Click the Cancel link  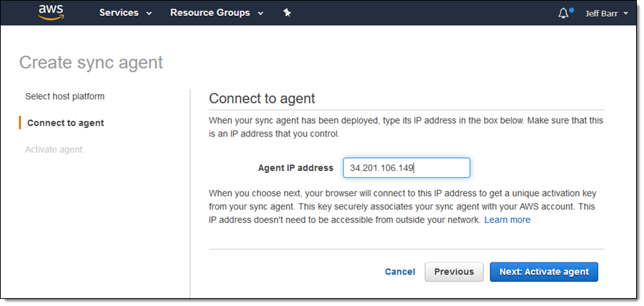click(400, 272)
